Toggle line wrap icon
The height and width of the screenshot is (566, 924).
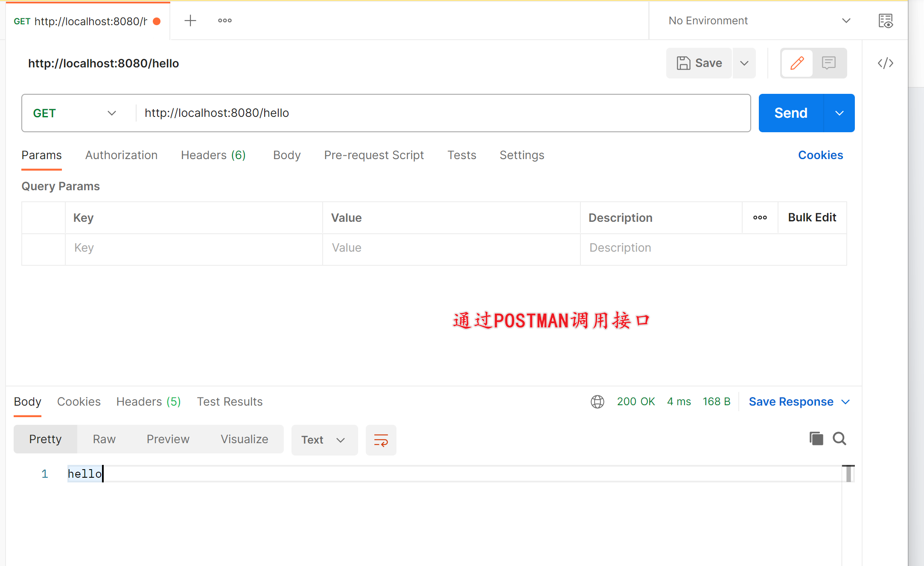(381, 440)
